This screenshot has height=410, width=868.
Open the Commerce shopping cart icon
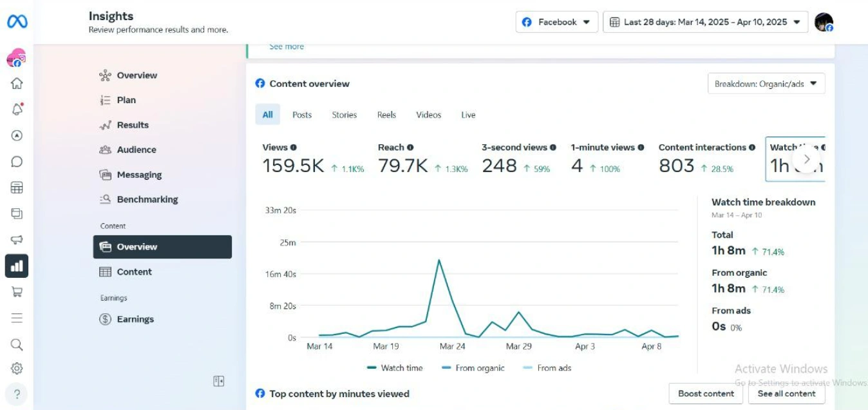tap(17, 292)
